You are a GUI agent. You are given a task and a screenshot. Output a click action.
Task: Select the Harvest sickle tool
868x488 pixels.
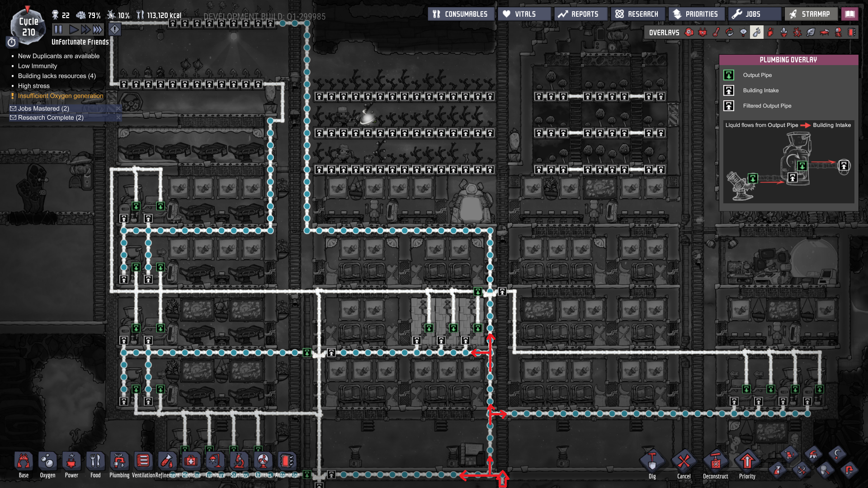coord(837,454)
